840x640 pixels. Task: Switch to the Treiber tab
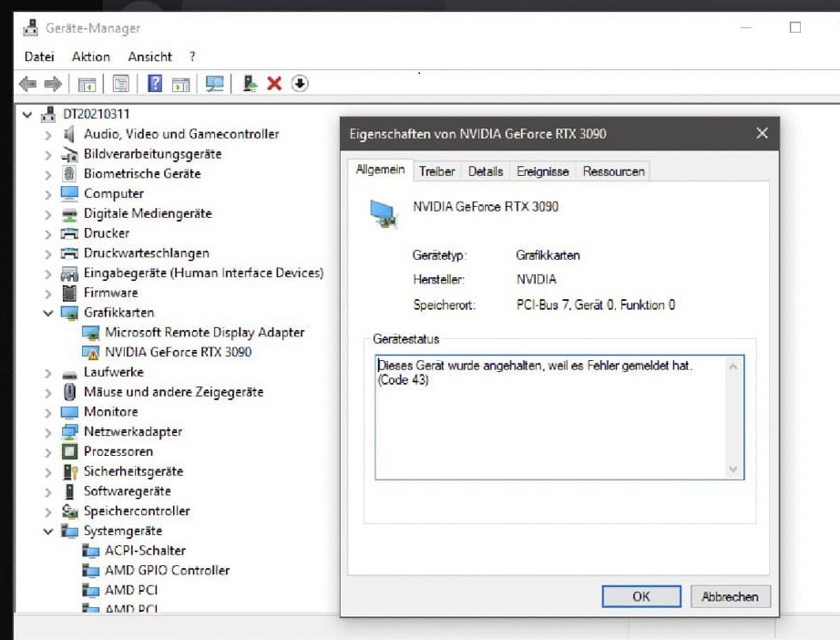click(436, 171)
